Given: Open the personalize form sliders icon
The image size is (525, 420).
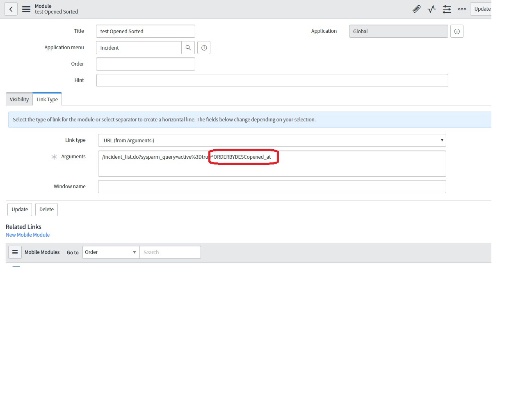Looking at the screenshot, I should pyautogui.click(x=447, y=9).
